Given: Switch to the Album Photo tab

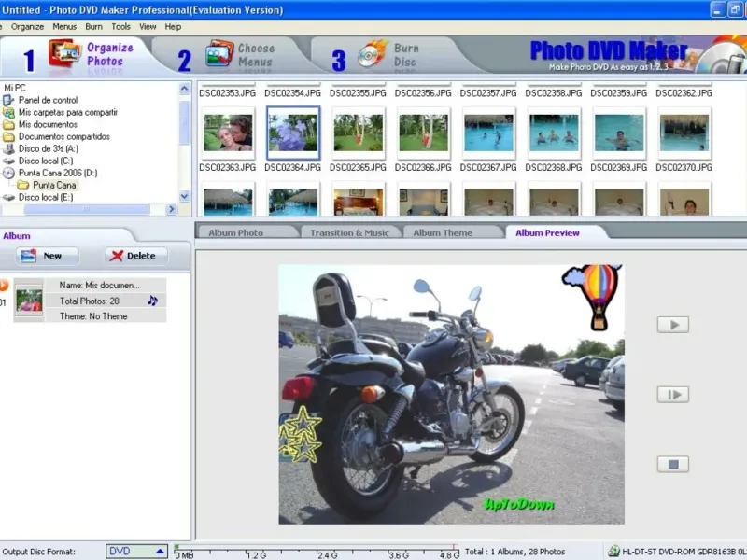Looking at the screenshot, I should 235,232.
